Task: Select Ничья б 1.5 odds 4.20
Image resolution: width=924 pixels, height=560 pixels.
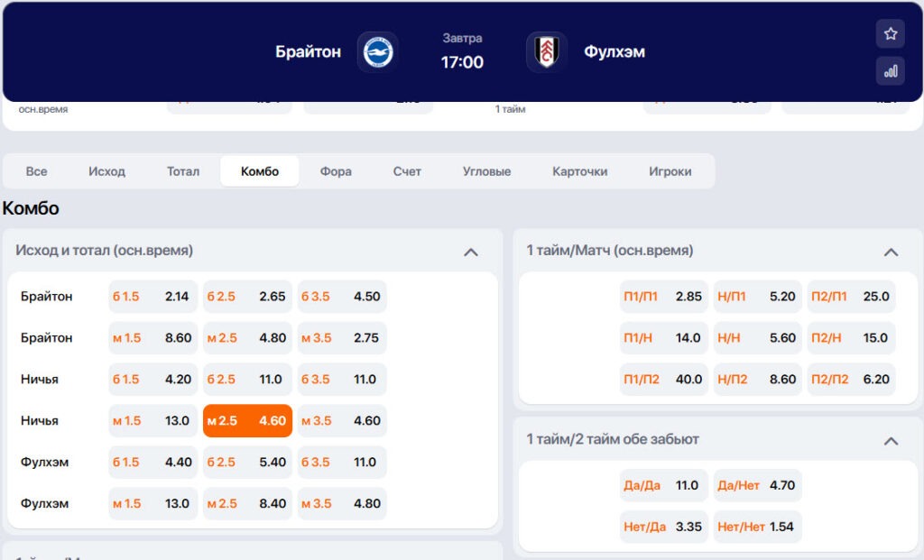Action: click(153, 380)
